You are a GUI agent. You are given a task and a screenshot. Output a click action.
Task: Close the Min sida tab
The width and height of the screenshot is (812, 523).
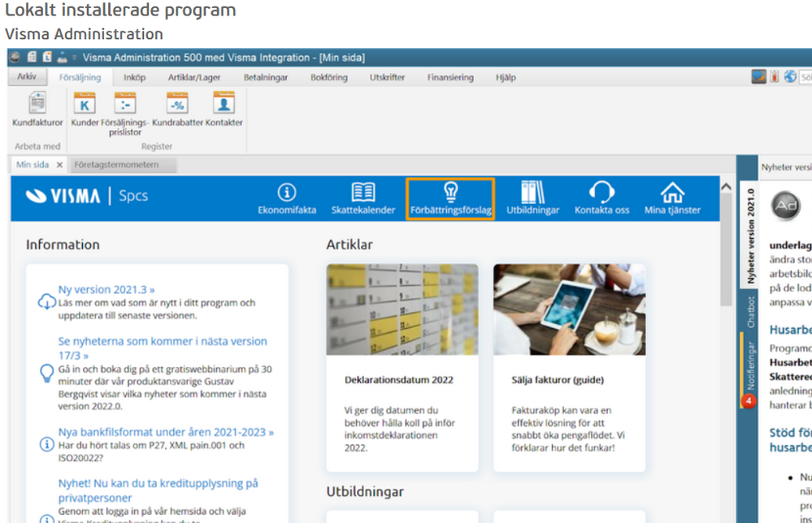click(59, 165)
